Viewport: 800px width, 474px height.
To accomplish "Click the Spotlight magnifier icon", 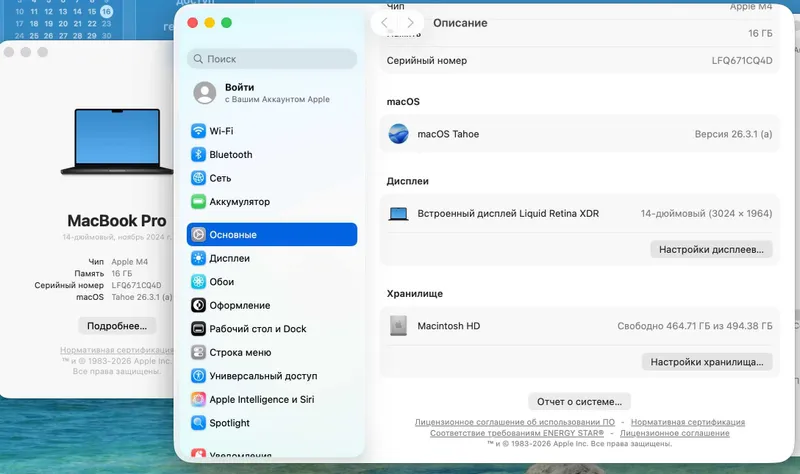I will [198, 423].
